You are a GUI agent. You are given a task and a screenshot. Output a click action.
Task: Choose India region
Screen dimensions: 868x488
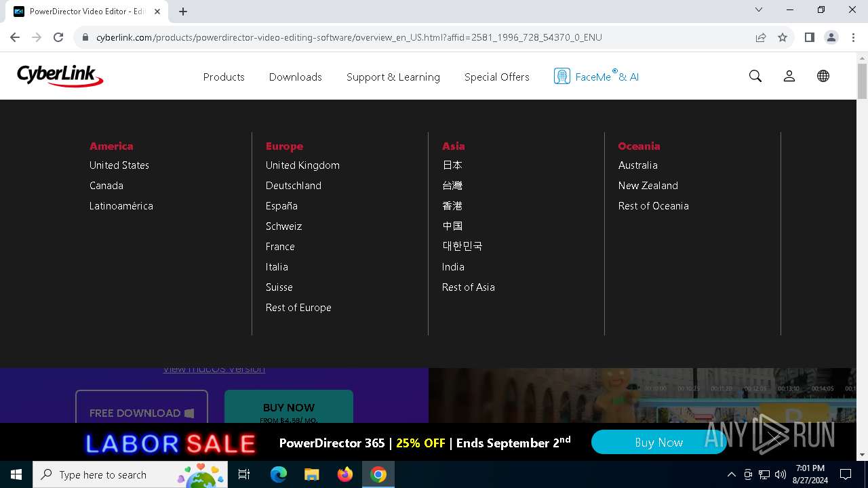click(x=453, y=266)
